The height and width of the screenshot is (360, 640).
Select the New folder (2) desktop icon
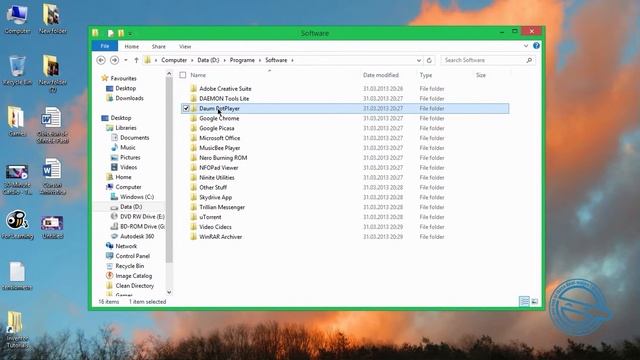click(52, 73)
